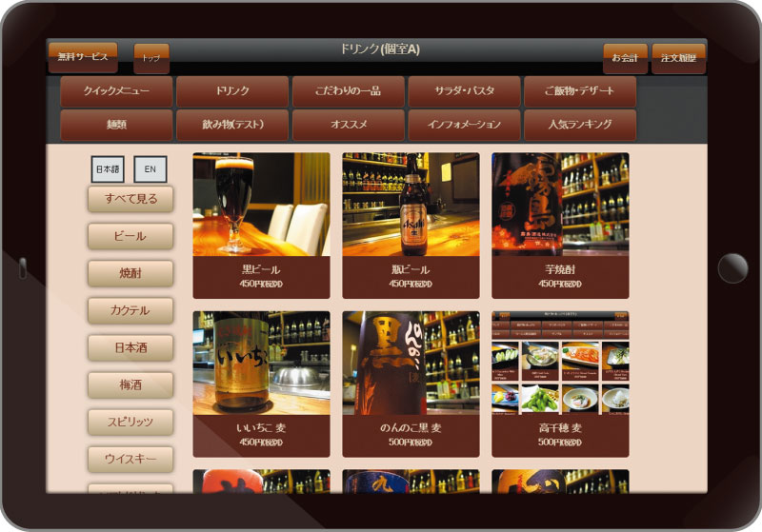The image size is (762, 532).
Task: Tap the いいちこ 麦 label
Action: 261,428
